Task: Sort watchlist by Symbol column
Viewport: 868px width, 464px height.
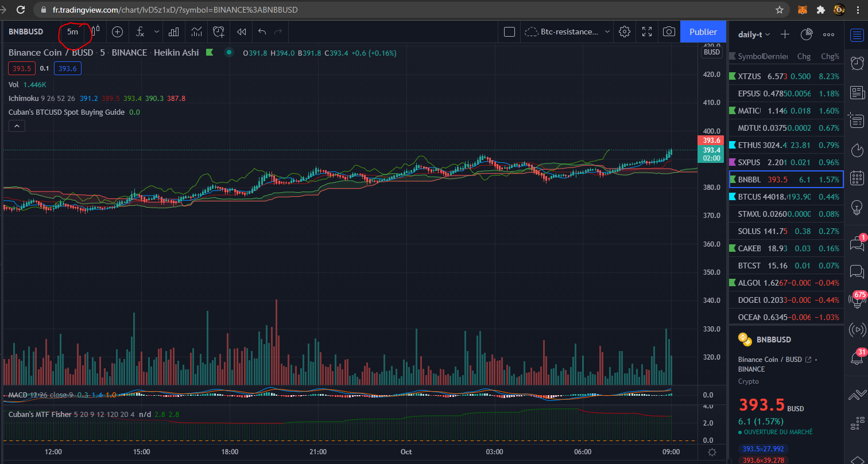Action: [750, 56]
